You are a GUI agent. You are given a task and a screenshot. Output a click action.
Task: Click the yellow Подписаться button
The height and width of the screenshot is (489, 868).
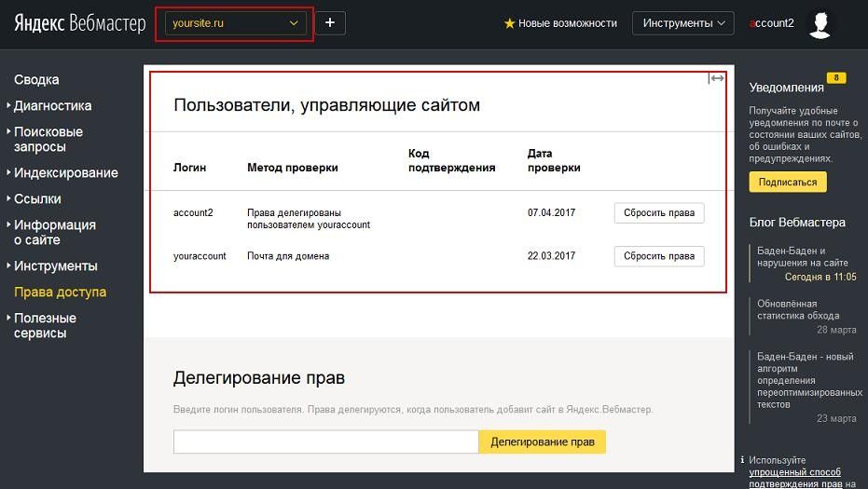[788, 182]
